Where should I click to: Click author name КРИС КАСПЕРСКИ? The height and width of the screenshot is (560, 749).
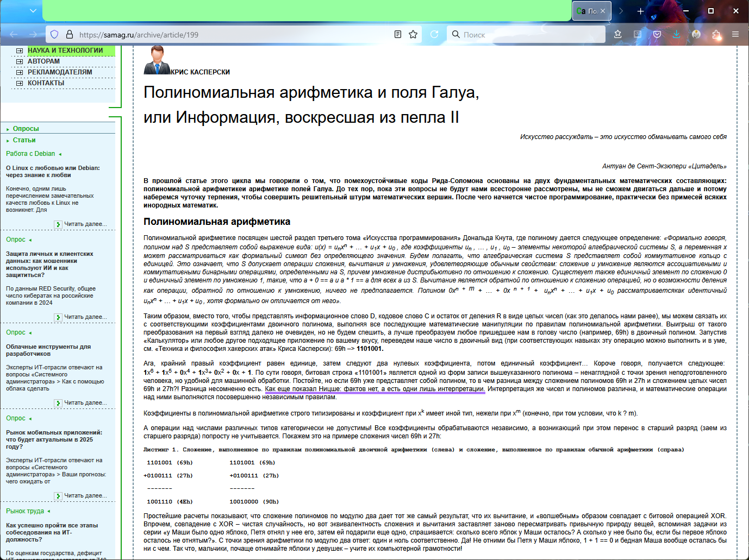click(200, 72)
